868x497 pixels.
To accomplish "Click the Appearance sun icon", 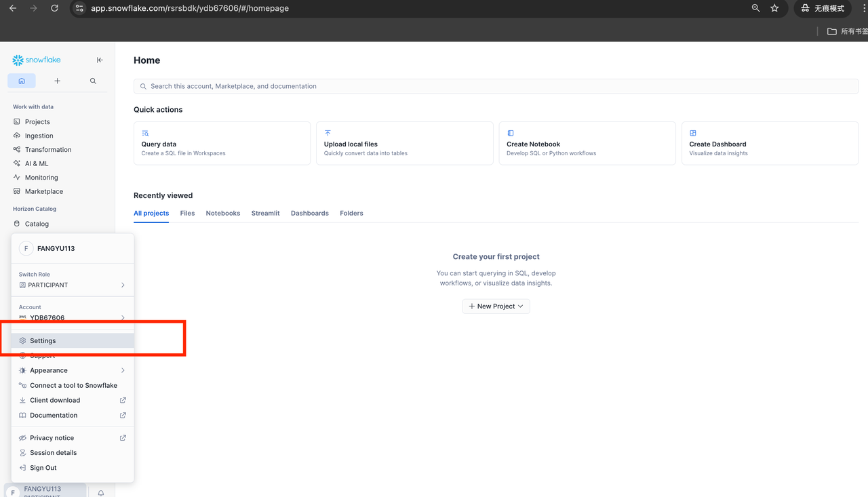I will point(22,370).
